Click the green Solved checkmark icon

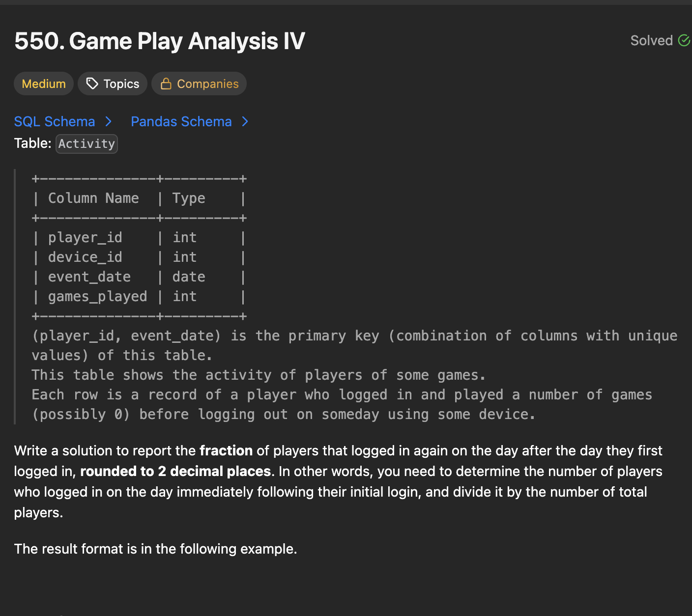(x=684, y=40)
